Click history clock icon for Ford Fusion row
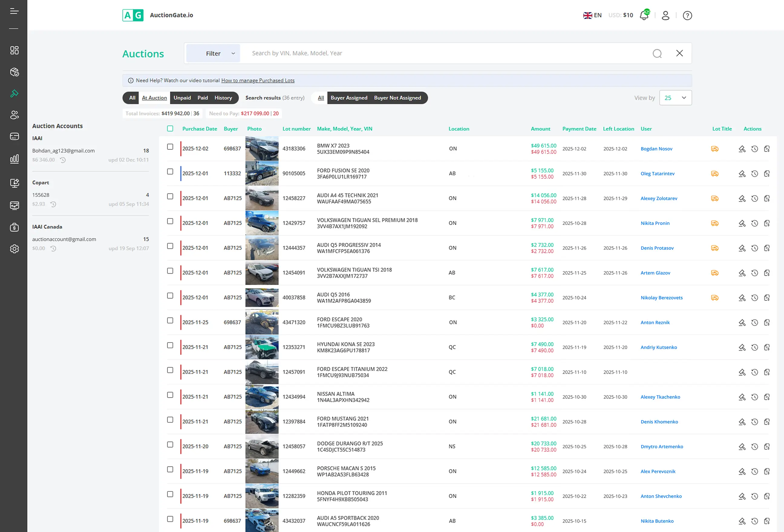 click(755, 174)
